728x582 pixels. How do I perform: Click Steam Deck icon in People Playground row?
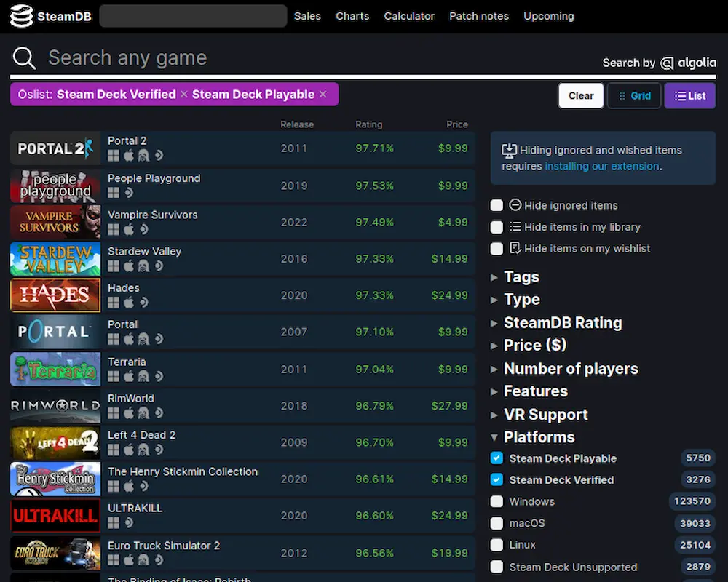[129, 193]
